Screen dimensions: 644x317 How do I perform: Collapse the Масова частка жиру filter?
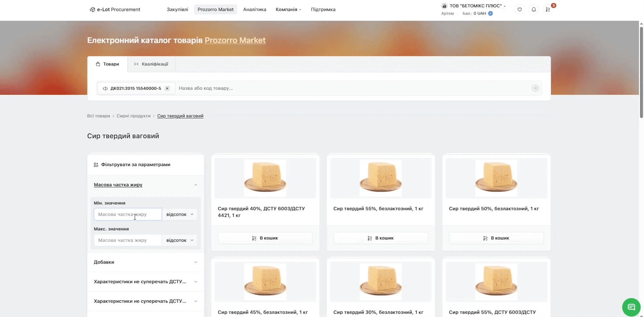coord(146,185)
